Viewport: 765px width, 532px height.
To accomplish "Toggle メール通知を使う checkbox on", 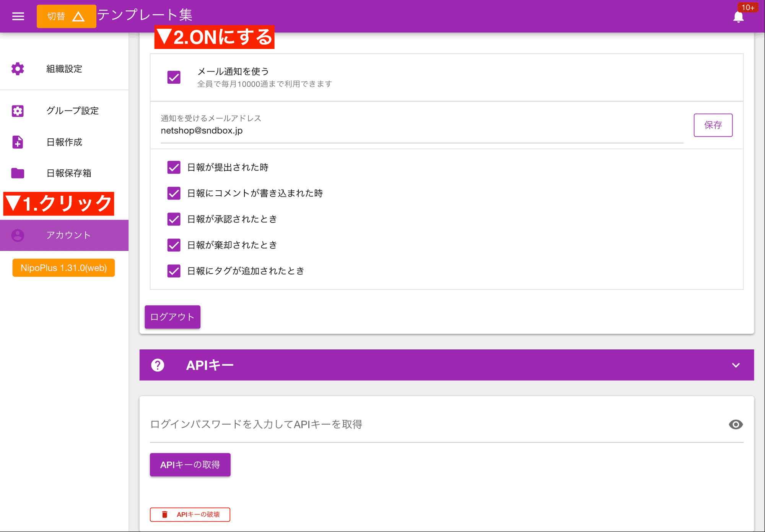I will click(x=174, y=76).
